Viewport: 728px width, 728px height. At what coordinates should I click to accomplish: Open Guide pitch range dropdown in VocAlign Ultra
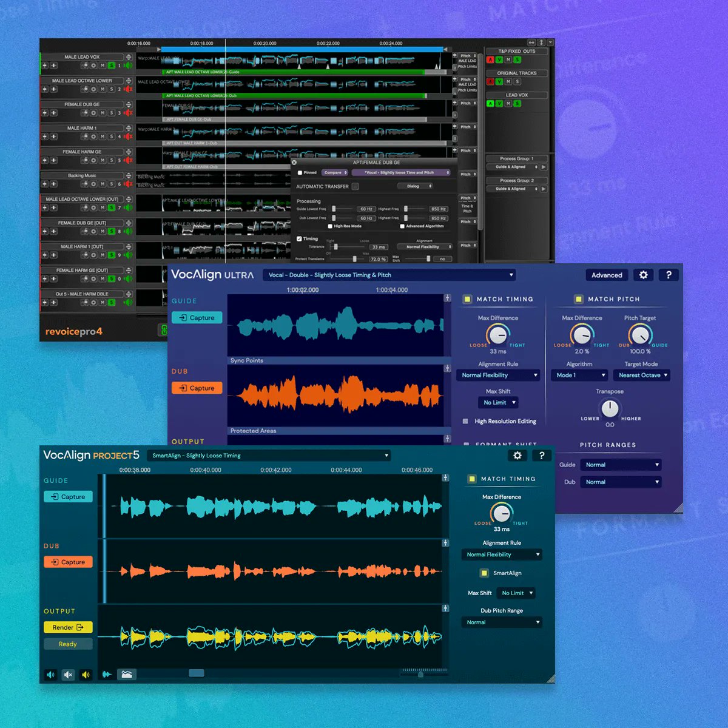coord(621,465)
